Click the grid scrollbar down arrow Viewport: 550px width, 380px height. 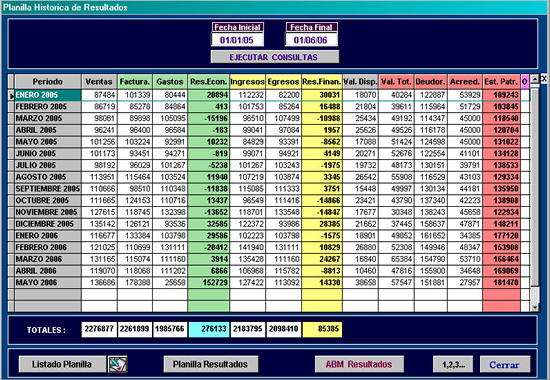(535, 307)
